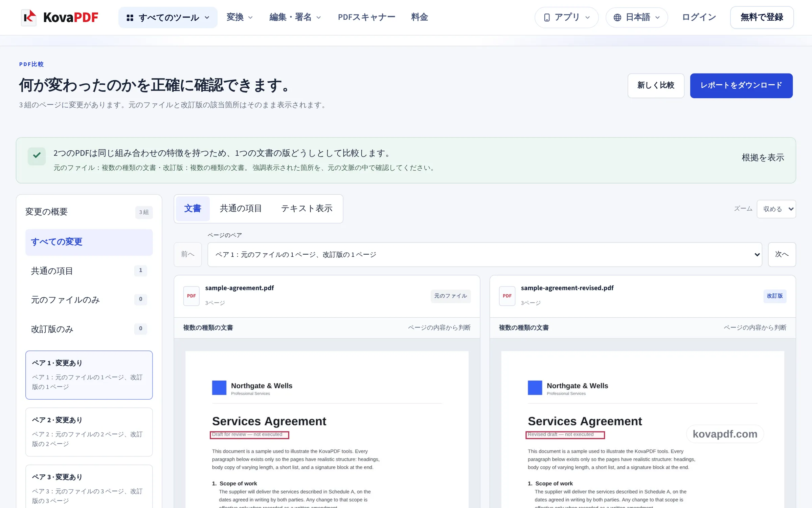Open the ペア 1 · 変更あり card

click(89, 375)
